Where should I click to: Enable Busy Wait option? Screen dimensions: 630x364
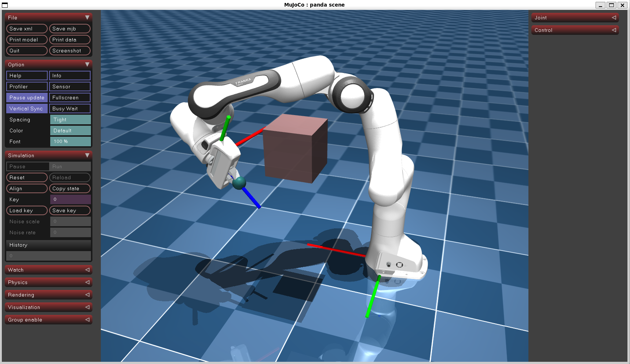(70, 109)
